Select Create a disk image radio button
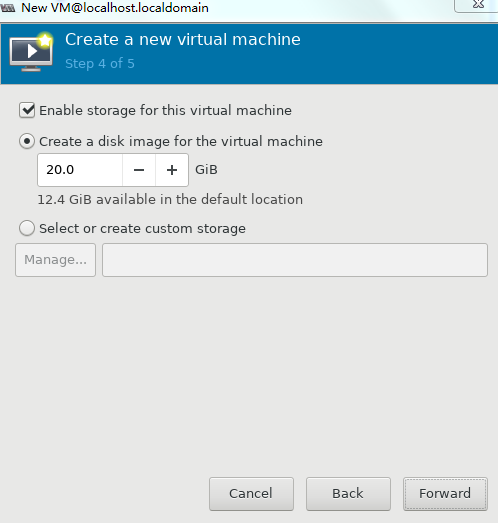 coord(27,141)
